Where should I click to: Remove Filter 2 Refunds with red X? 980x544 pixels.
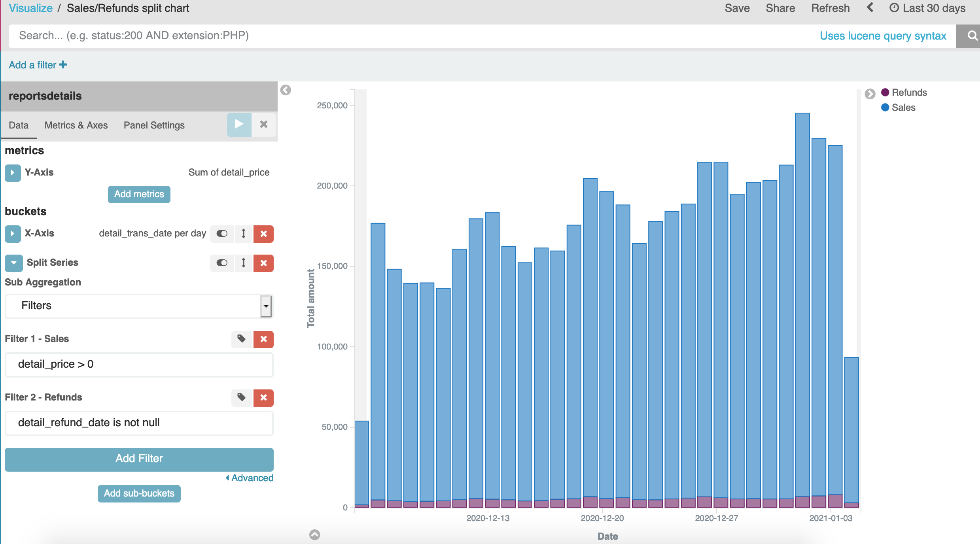point(263,397)
